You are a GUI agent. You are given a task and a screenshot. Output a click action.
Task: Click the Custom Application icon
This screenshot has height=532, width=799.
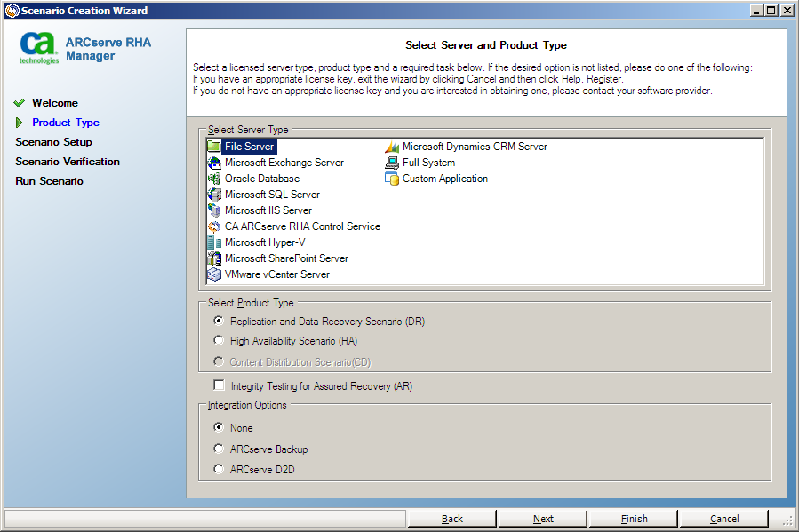[392, 179]
